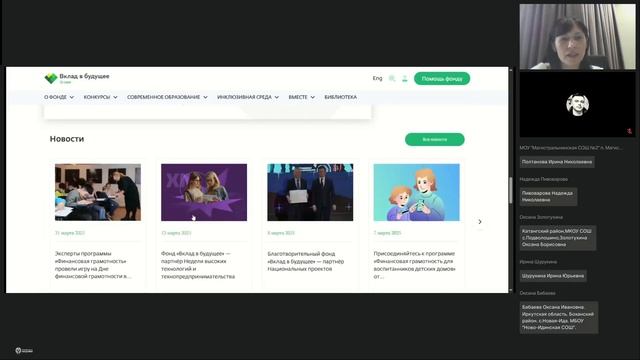Open the СОВРЕМЕННОЕ ОБРАЗОВАНИЕ menu
640x360 pixels.
(x=163, y=97)
